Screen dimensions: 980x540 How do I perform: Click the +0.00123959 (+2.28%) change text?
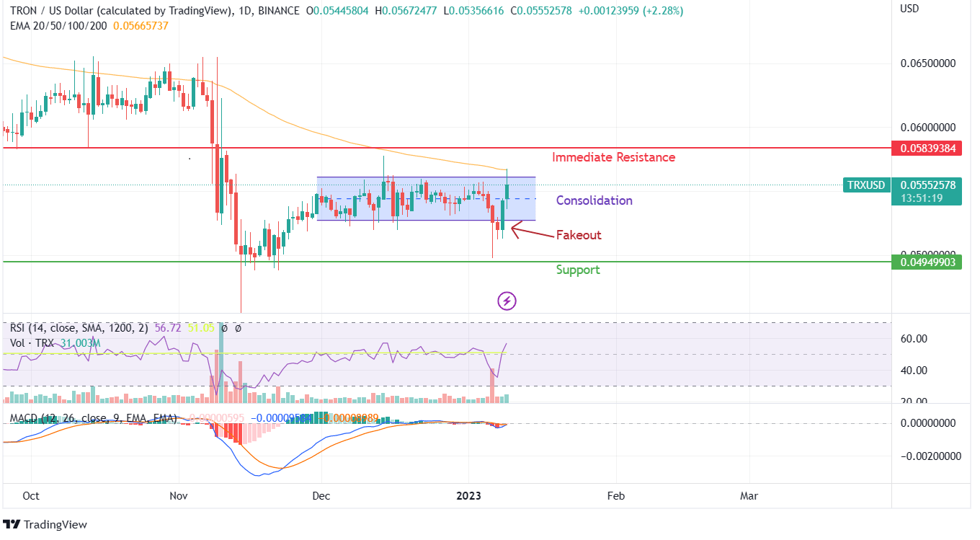(631, 12)
